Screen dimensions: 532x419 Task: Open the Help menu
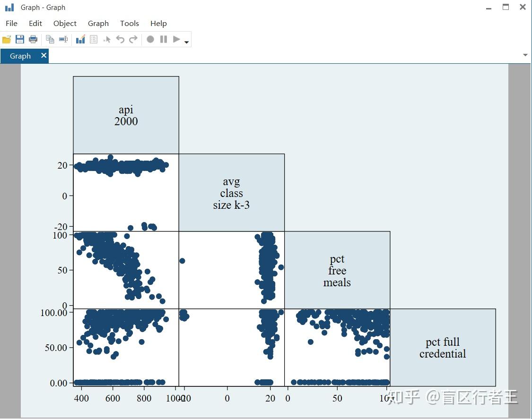(158, 23)
